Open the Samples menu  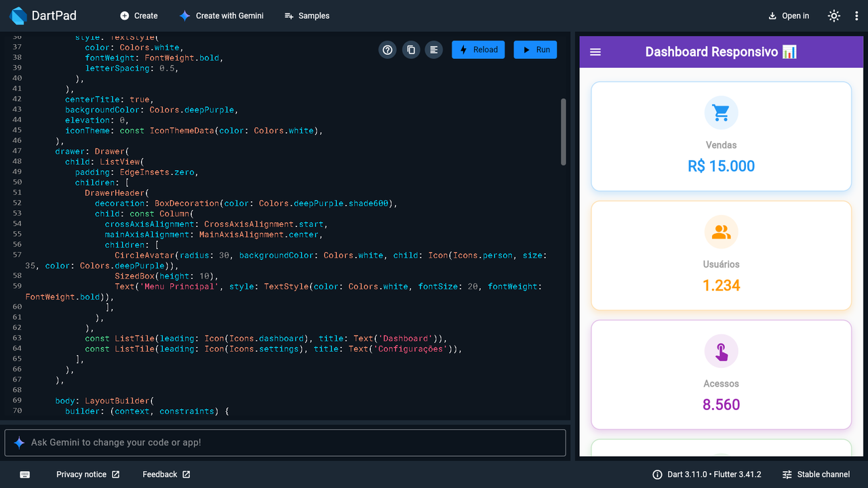307,16
